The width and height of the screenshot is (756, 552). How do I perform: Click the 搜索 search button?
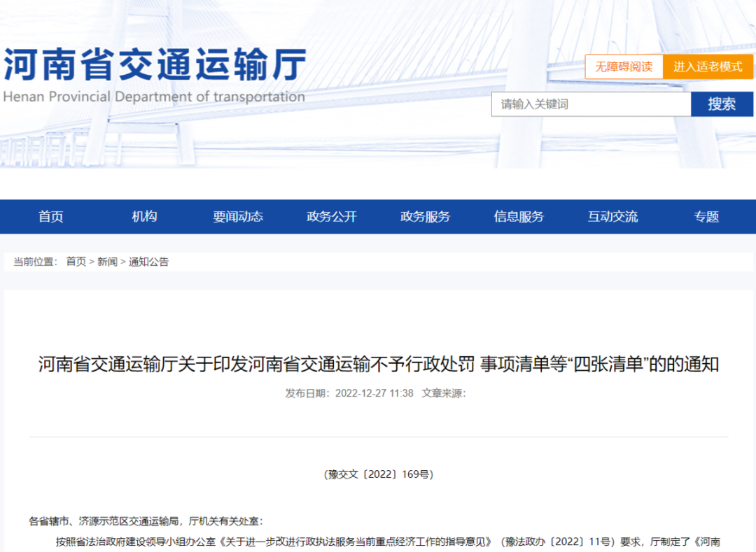[722, 104]
